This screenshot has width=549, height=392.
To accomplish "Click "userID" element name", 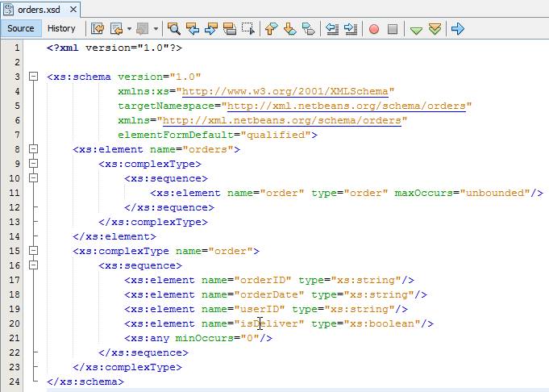I will pos(260,310).
